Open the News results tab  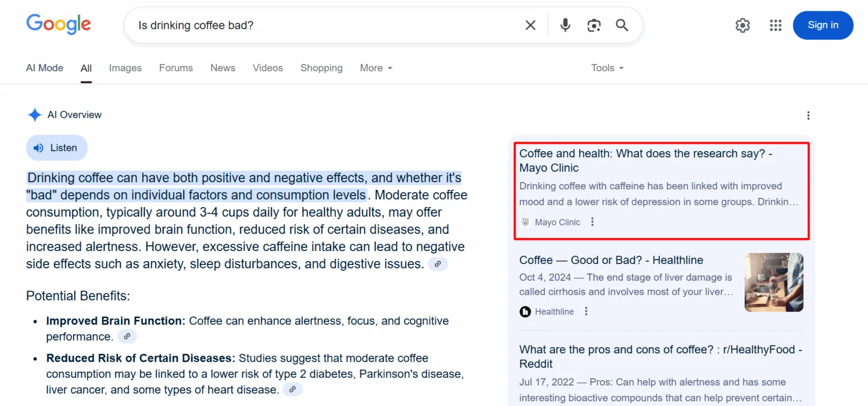tap(223, 68)
